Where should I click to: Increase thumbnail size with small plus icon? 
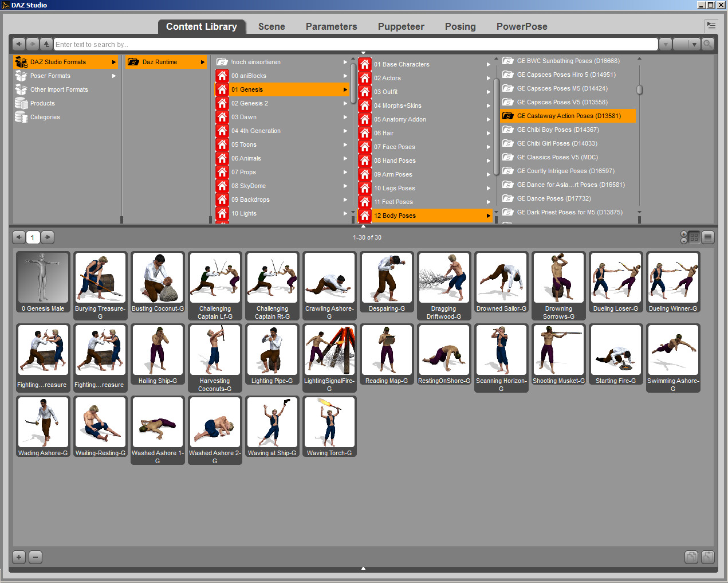click(684, 234)
